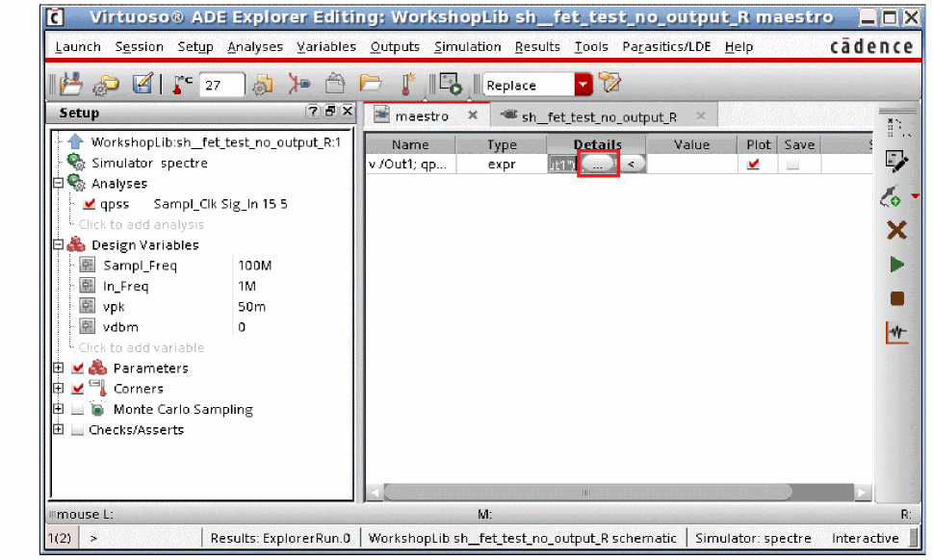Screen dimensions: 933x560
Task: Open the Analyses menu
Action: 254,46
